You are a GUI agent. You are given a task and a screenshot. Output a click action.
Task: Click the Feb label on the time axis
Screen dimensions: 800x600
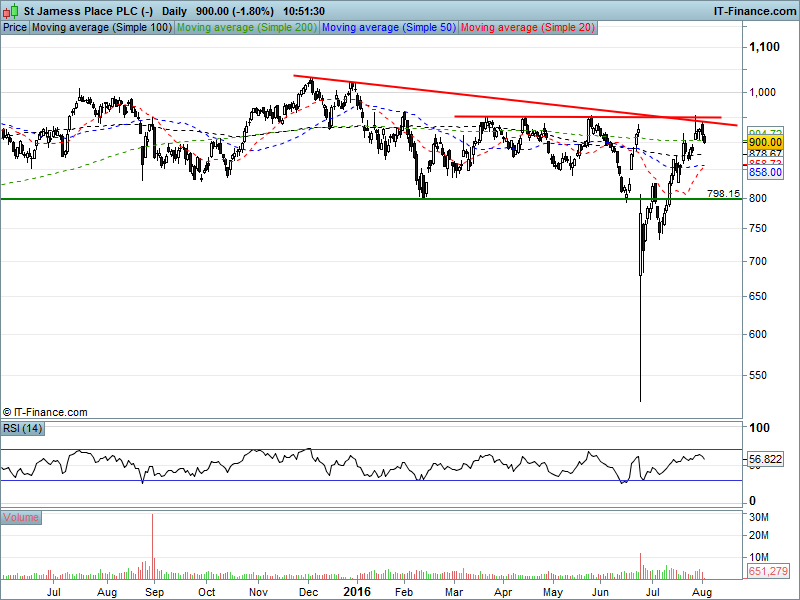pyautogui.click(x=404, y=592)
